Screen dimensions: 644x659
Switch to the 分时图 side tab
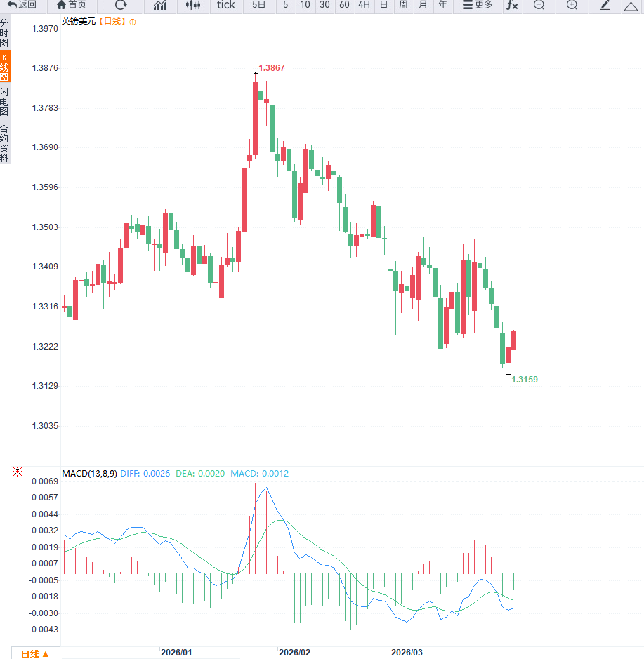coord(4,33)
